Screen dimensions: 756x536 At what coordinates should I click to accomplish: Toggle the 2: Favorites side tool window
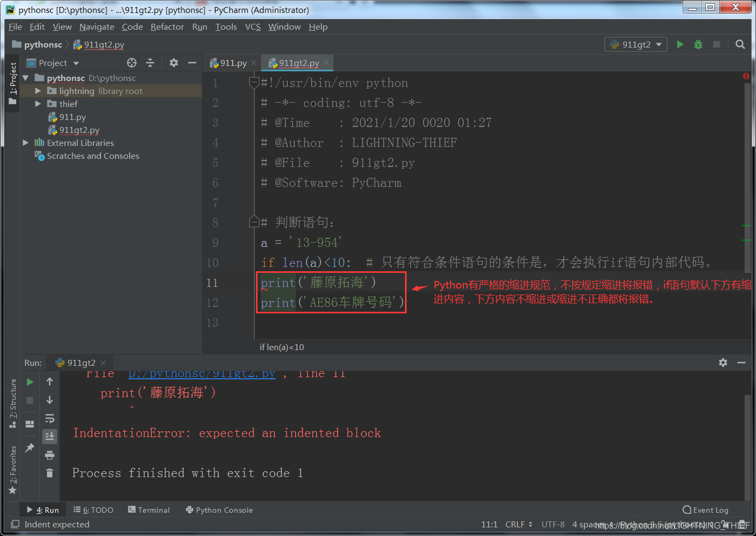click(12, 470)
